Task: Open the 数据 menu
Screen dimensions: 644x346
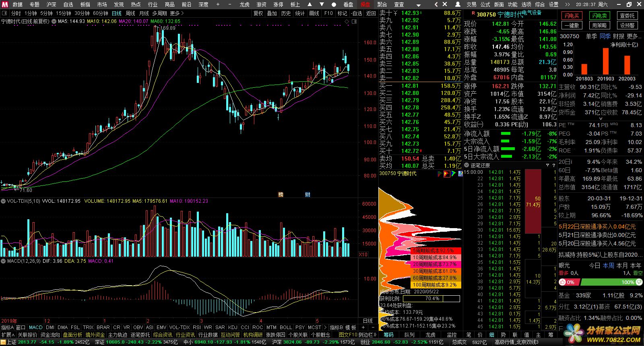Action: (x=17, y=4)
